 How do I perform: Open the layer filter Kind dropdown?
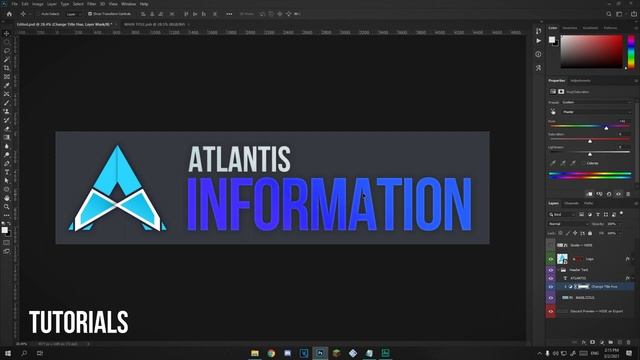point(562,214)
